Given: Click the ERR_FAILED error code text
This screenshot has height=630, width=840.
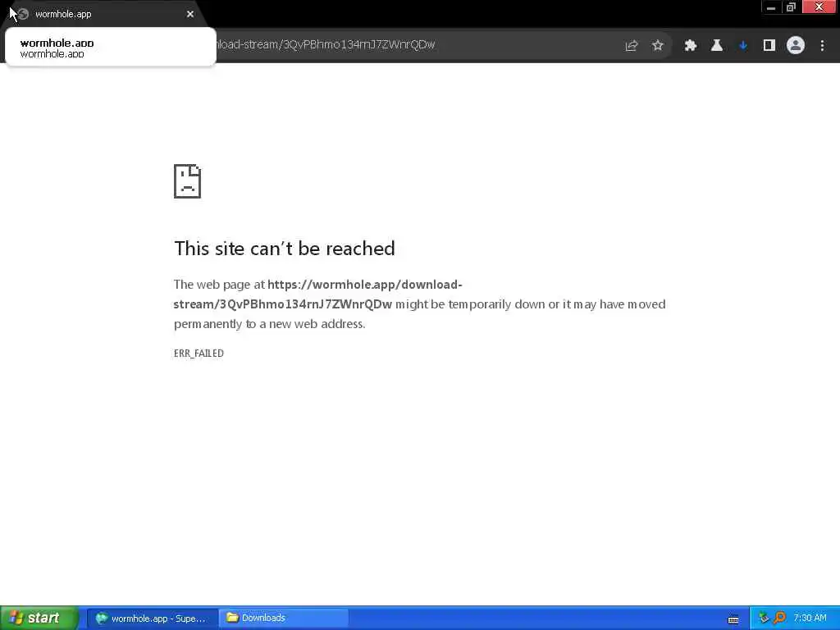Looking at the screenshot, I should pyautogui.click(x=199, y=353).
